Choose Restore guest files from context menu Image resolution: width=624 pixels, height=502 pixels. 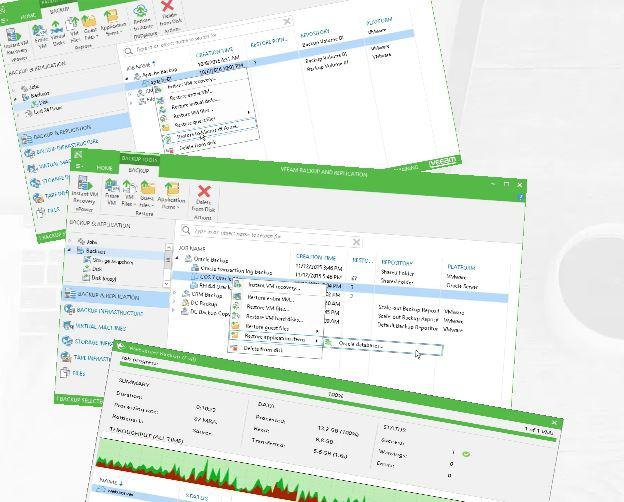coord(277,327)
